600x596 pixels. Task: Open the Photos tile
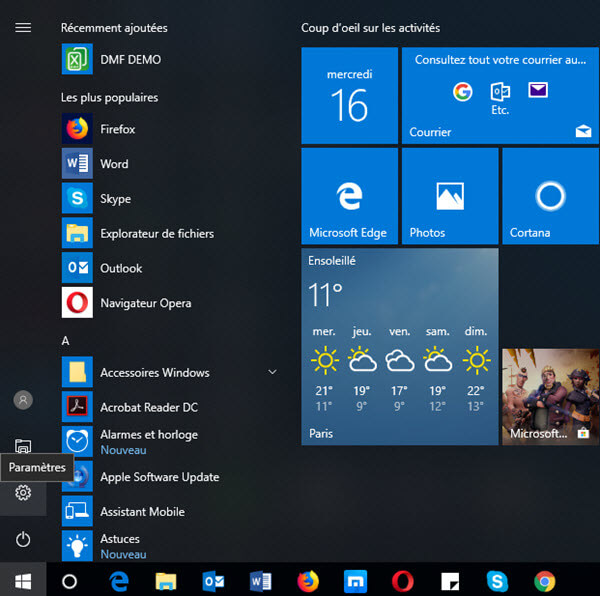coord(449,196)
